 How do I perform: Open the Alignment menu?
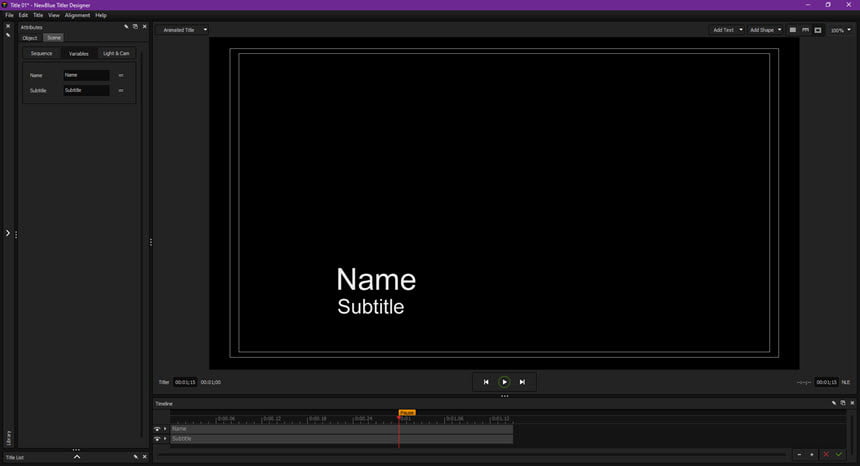[x=77, y=15]
